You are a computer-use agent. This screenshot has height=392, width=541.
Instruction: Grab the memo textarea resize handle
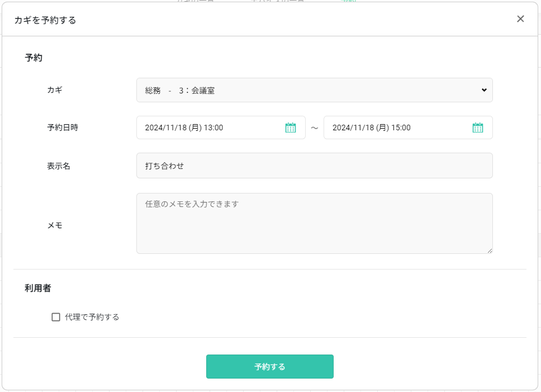(x=490, y=251)
